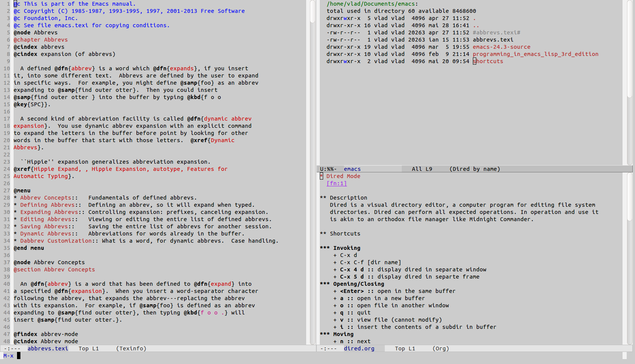
Task: Open programming_in_emacs_lisp_3rd_edition folder in Dired
Action: point(535,54)
